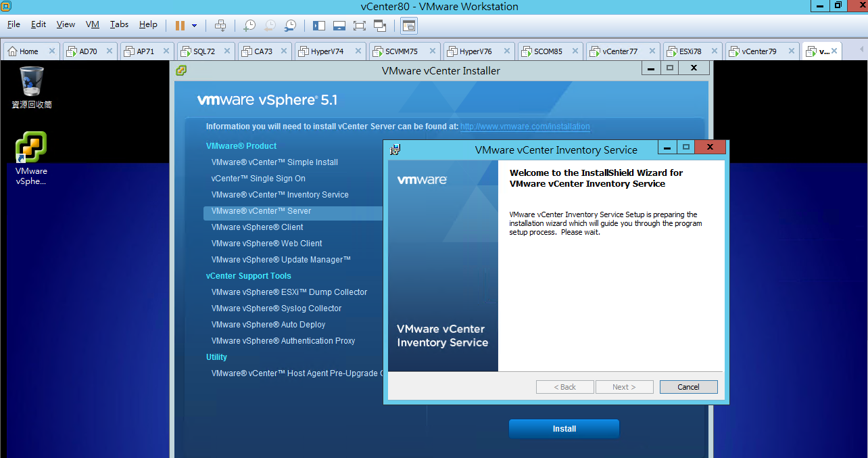Select VMware vSphere Client entry

[x=257, y=227]
